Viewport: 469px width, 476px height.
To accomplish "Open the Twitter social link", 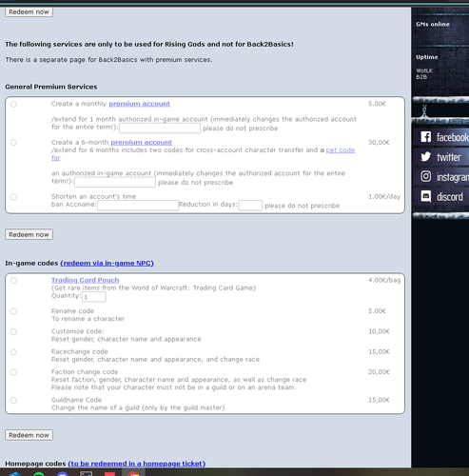I will click(x=441, y=157).
